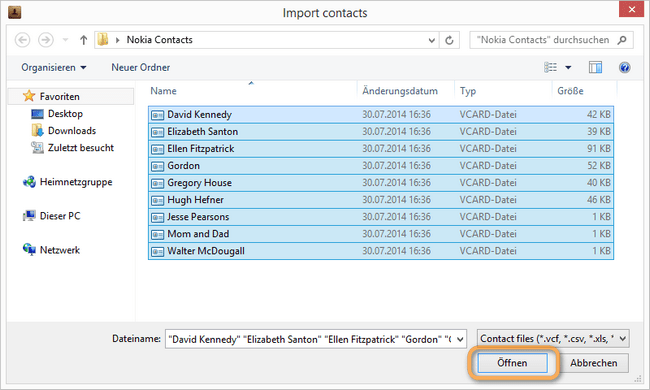Select the Elizabeth Santon file
This screenshot has height=390, width=650.
pos(381,132)
